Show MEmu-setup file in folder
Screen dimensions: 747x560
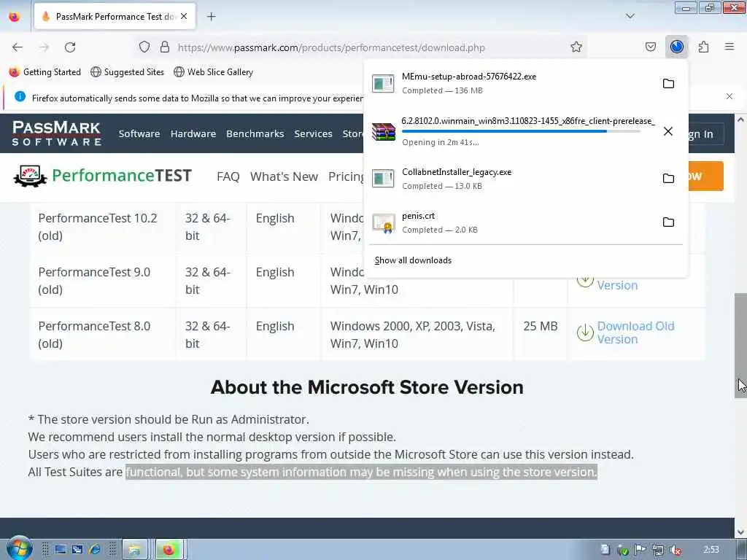[668, 83]
